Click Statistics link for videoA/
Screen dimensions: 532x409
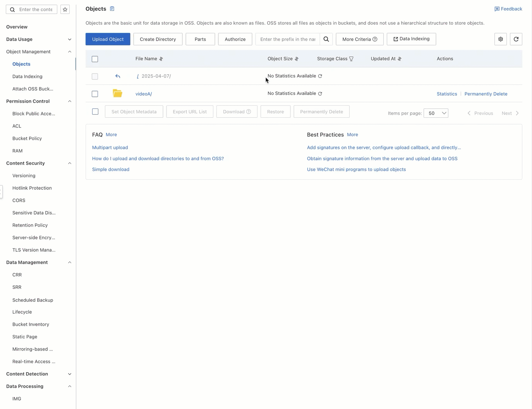coord(447,94)
